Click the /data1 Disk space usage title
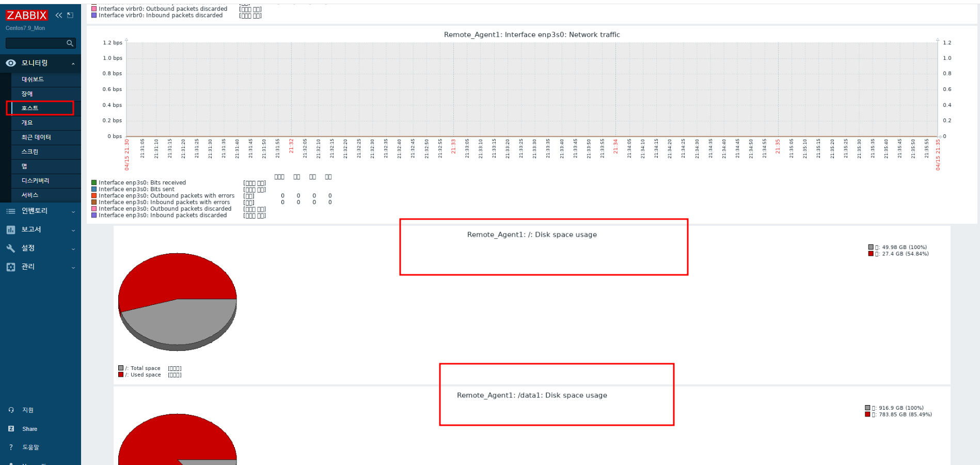 [x=532, y=395]
